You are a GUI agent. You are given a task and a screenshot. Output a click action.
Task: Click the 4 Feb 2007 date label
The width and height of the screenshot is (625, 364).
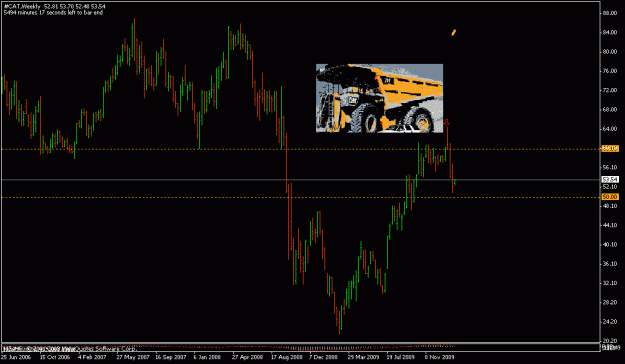pyautogui.click(x=92, y=357)
